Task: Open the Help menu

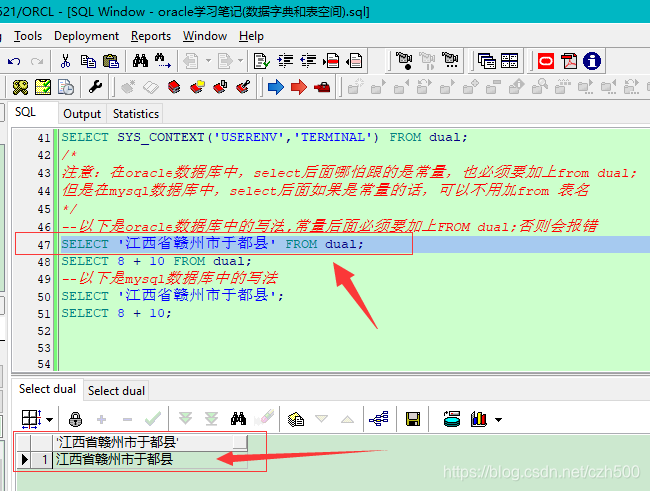Action: click(251, 36)
